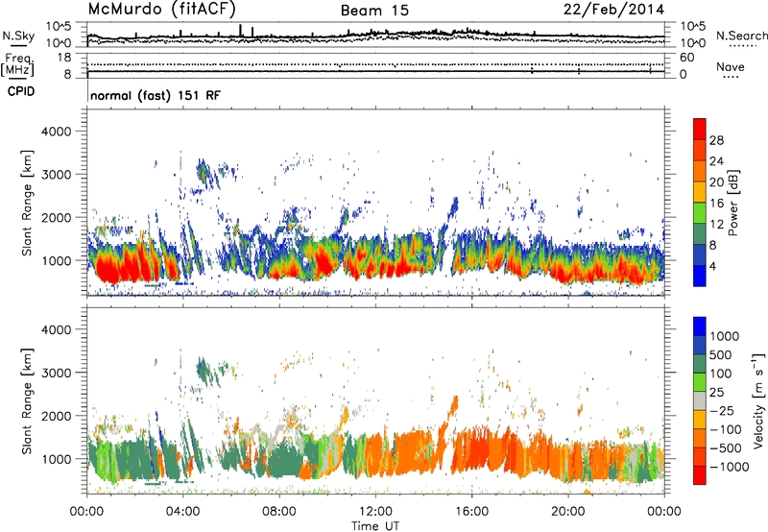768x532 pixels.
Task: Click the date '22/Feb/2014'
Action: point(613,9)
